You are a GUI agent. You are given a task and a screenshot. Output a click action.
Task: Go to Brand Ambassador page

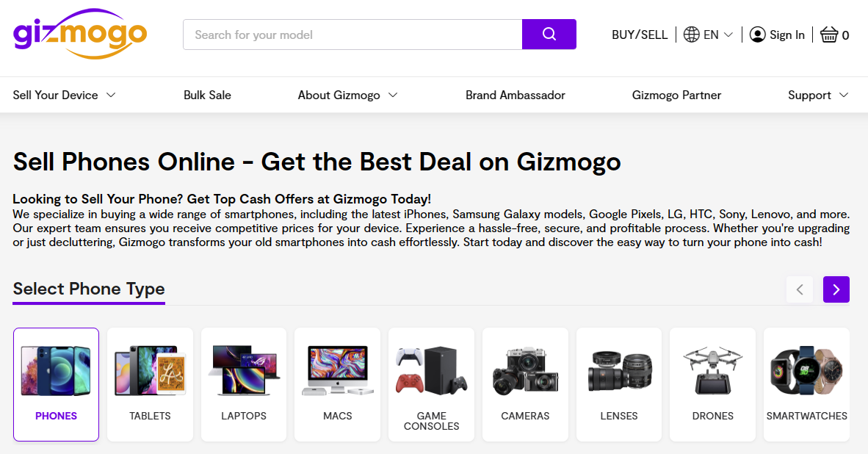[516, 95]
